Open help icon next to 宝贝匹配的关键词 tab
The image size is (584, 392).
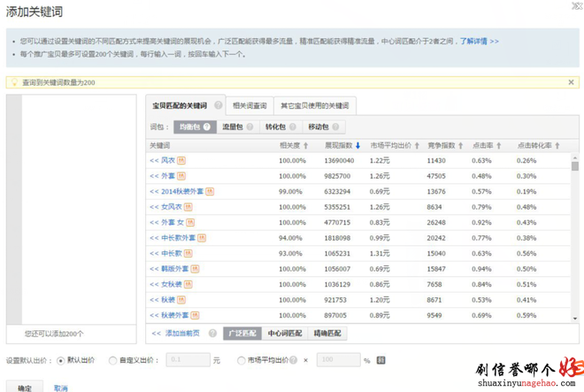[x=219, y=105]
